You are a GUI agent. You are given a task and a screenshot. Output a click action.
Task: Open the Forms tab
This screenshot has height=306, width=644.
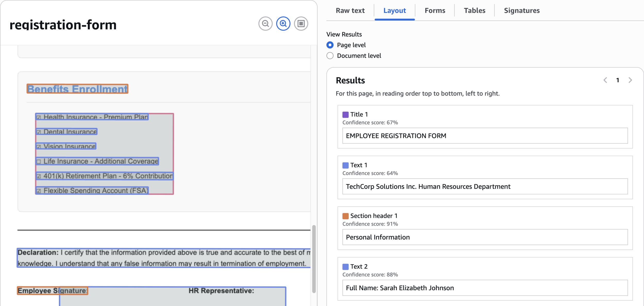tap(435, 11)
